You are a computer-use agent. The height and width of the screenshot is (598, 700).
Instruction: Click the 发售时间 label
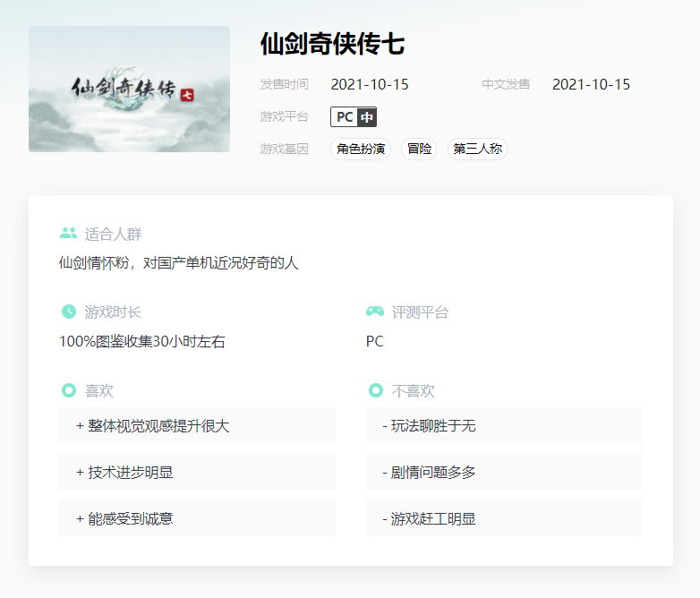coord(285,84)
